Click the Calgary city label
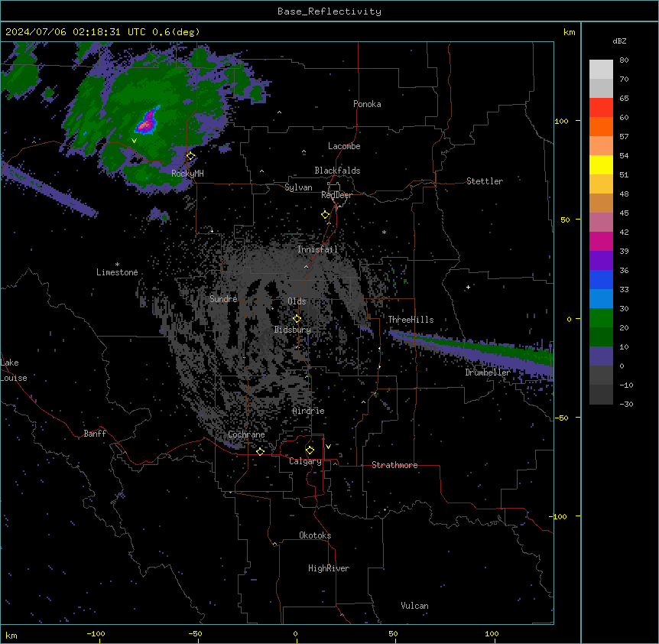 pyautogui.click(x=306, y=461)
